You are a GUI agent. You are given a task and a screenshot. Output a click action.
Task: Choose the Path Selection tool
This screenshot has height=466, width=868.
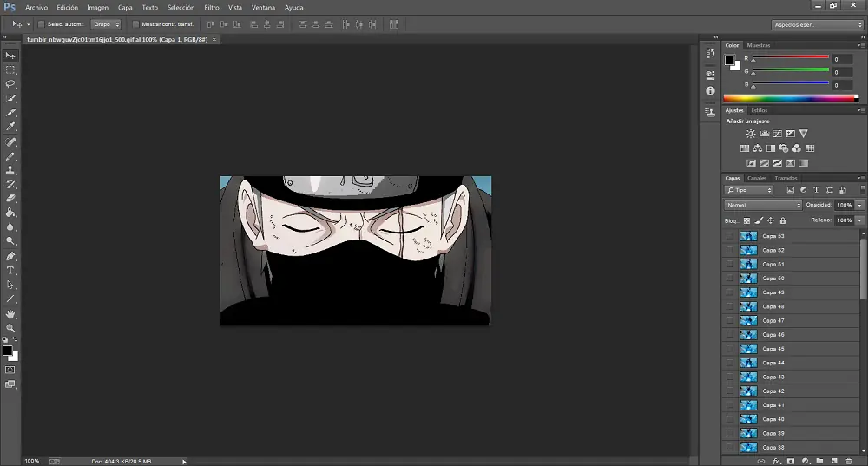point(10,285)
